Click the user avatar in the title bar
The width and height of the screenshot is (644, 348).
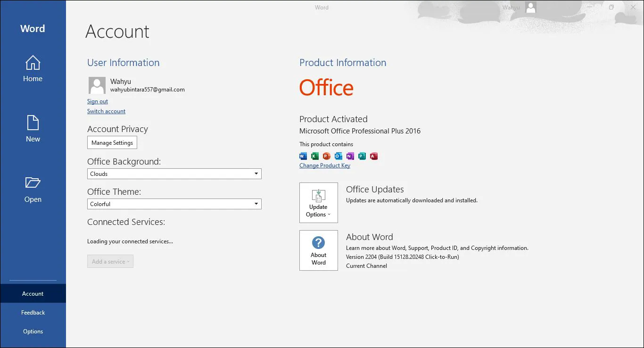pos(530,7)
